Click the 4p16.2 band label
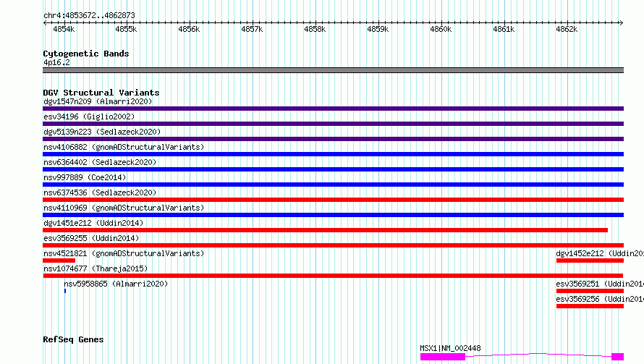Screen dimensions: 644x364 56,62
